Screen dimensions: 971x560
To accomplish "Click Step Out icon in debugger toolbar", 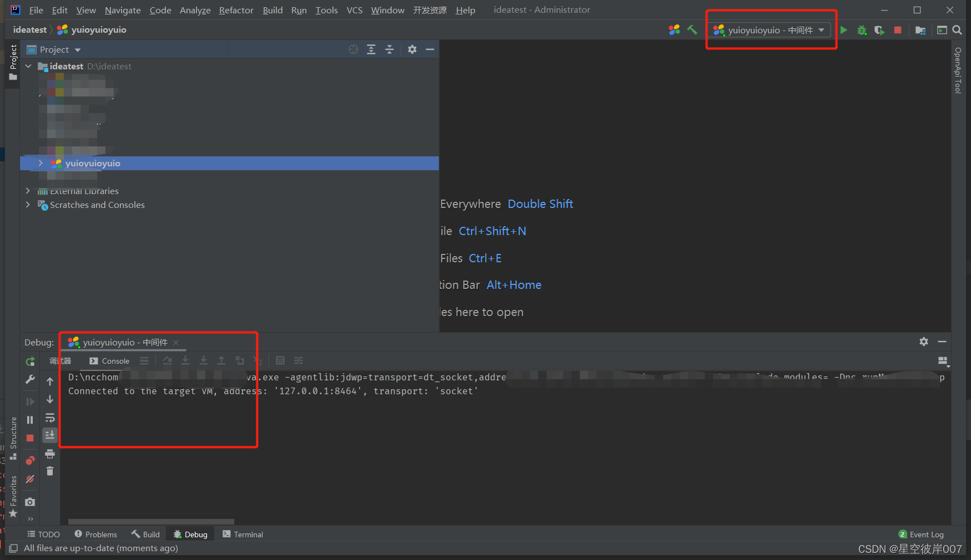I will pos(221,360).
